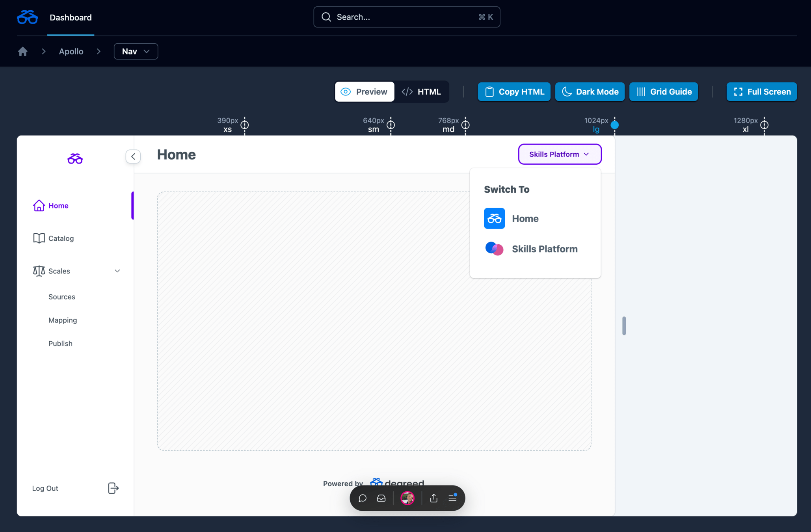Click the share icon in floating toolbar
811x532 pixels.
pyautogui.click(x=433, y=498)
